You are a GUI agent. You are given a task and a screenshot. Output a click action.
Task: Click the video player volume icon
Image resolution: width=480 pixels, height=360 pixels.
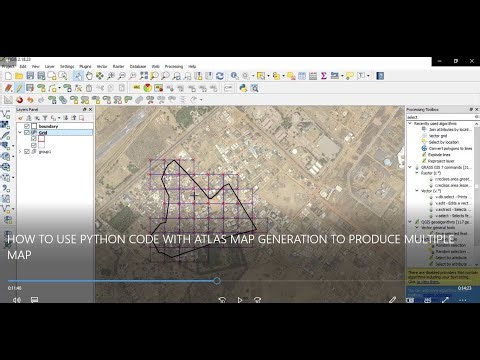pos(17,300)
